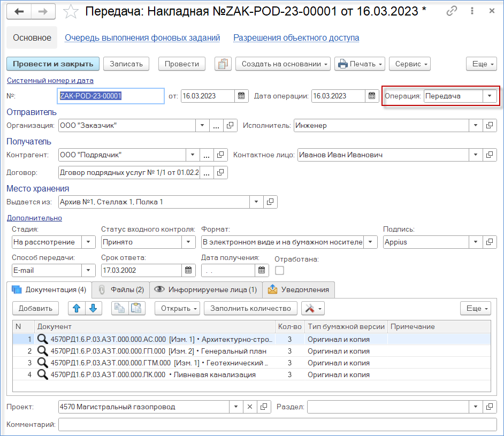Click the Записать button
The width and height of the screenshot is (504, 436).
(126, 64)
